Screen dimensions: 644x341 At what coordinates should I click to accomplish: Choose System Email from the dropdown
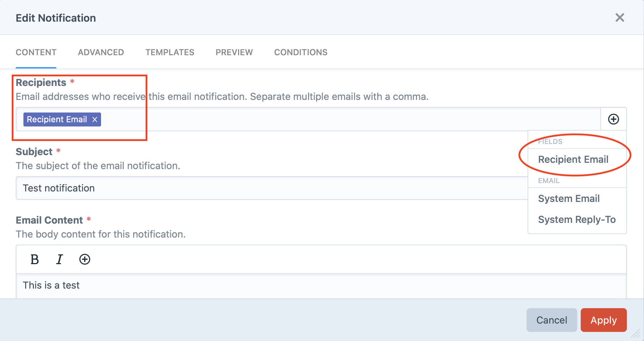tap(568, 198)
